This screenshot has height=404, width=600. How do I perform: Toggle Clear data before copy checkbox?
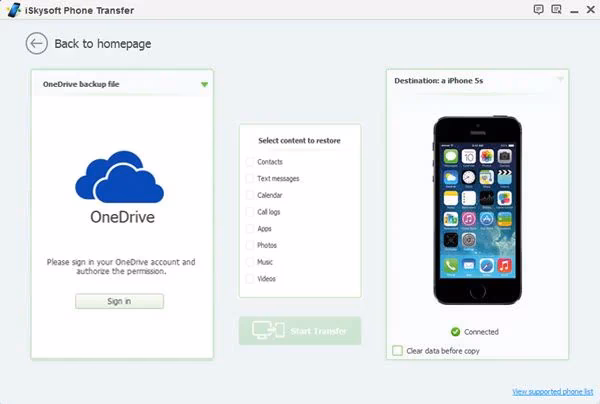click(x=398, y=351)
